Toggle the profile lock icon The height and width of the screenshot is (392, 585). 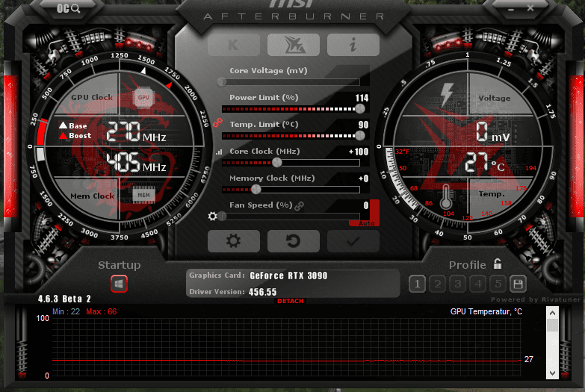coord(498,264)
